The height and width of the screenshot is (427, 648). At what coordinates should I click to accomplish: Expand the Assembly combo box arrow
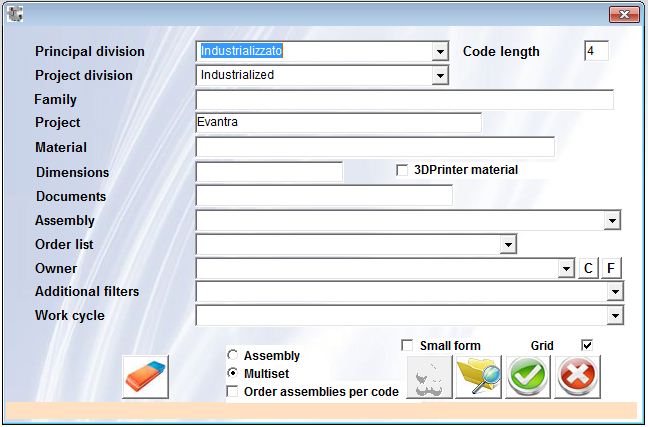point(612,220)
